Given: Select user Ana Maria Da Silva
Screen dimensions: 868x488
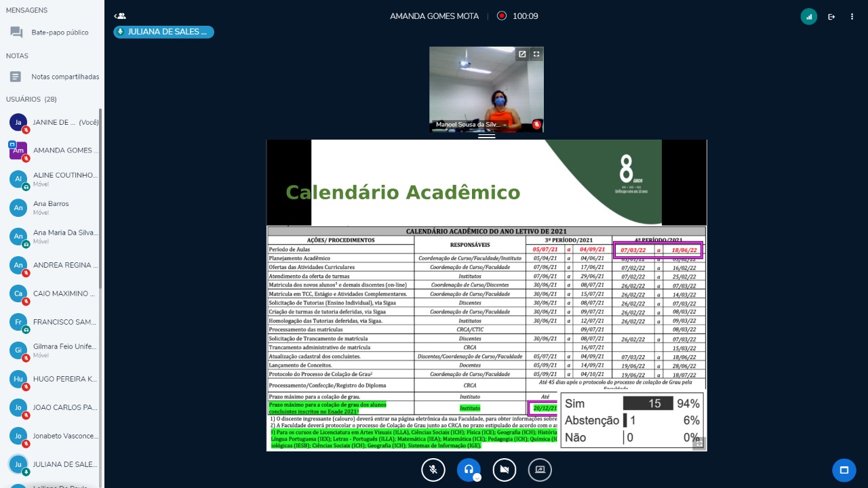Looking at the screenshot, I should pos(53,237).
